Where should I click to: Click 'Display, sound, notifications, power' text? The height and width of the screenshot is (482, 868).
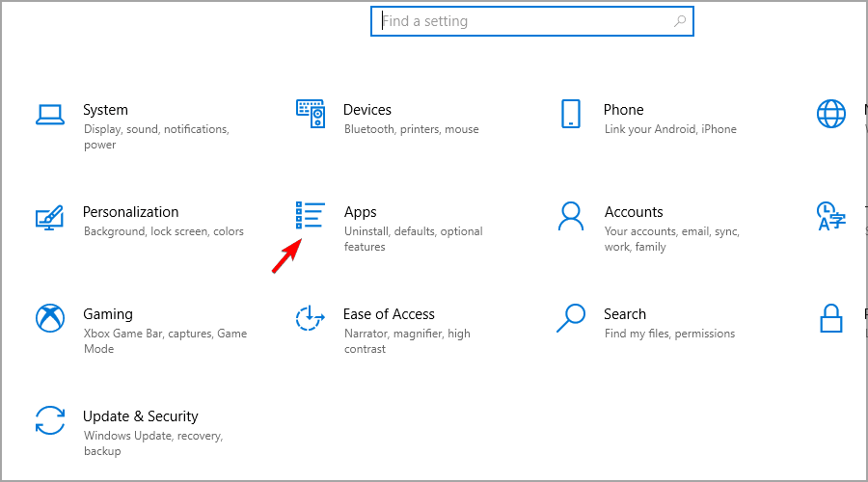click(156, 137)
